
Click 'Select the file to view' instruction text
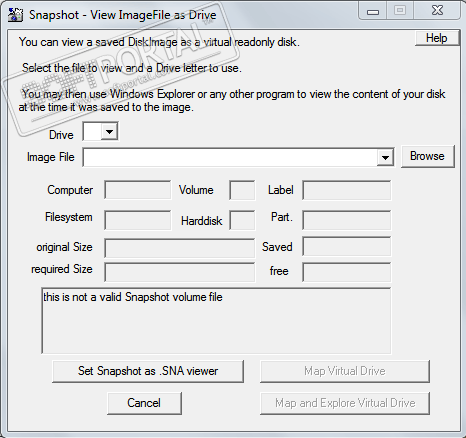(x=132, y=68)
